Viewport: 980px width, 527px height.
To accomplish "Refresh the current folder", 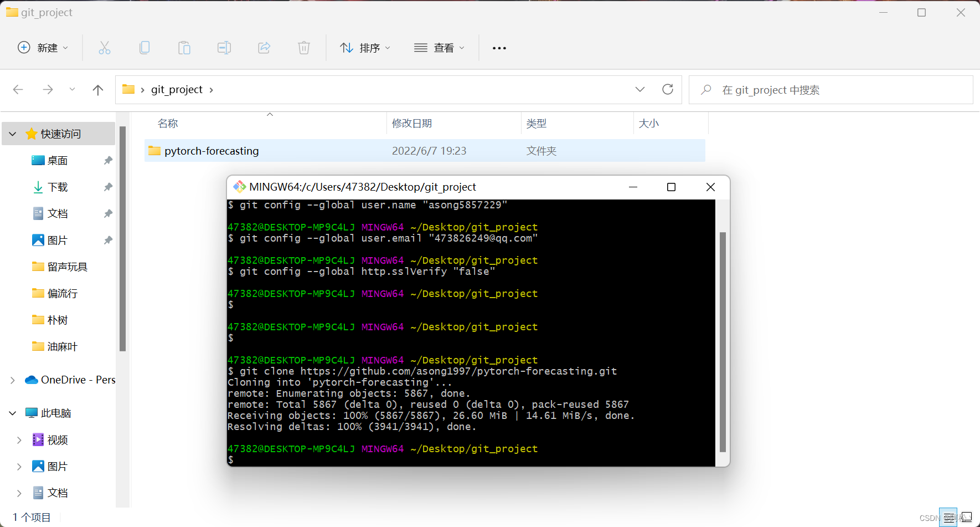I will tap(668, 89).
